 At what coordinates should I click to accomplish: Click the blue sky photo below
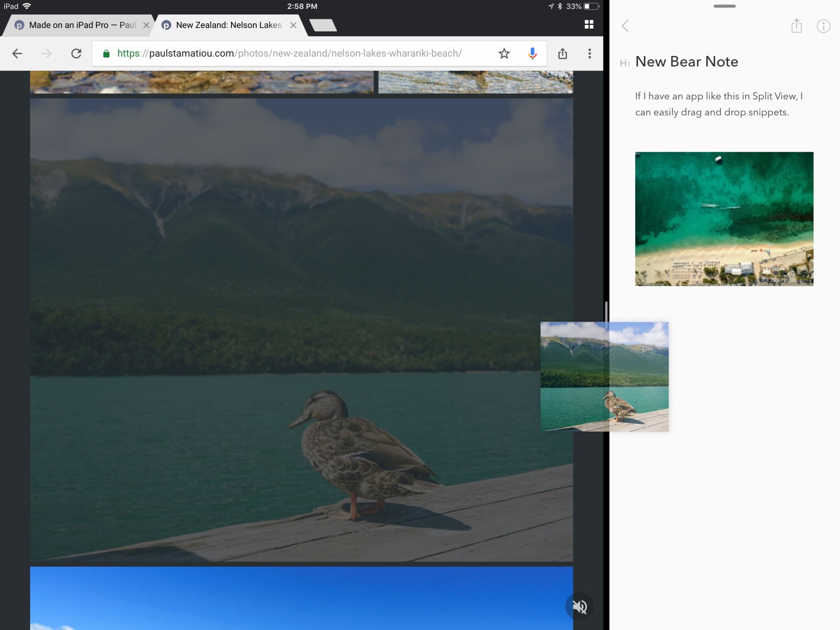(x=301, y=598)
